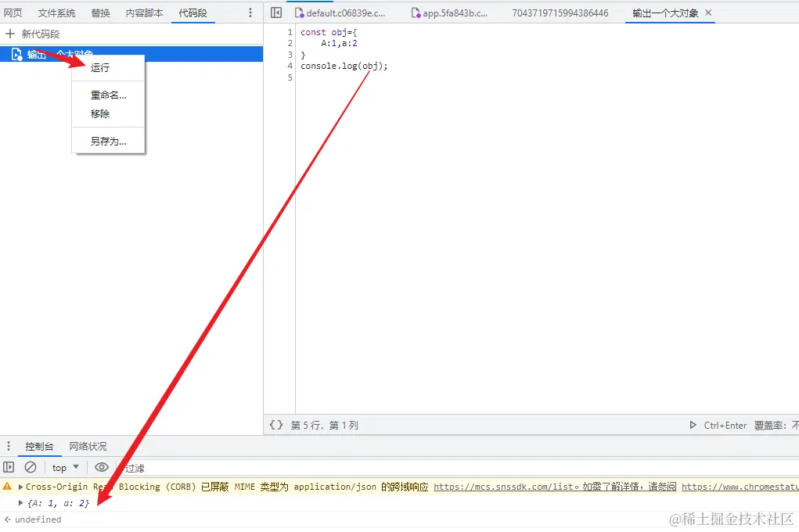Screen dimensions: 799x532
Task: Select the snippet file in the list
Action: coord(131,54)
